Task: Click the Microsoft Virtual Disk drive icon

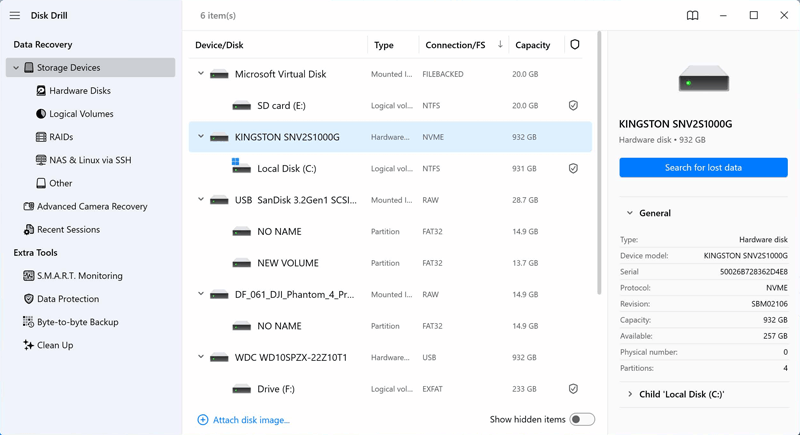Action: pos(219,74)
